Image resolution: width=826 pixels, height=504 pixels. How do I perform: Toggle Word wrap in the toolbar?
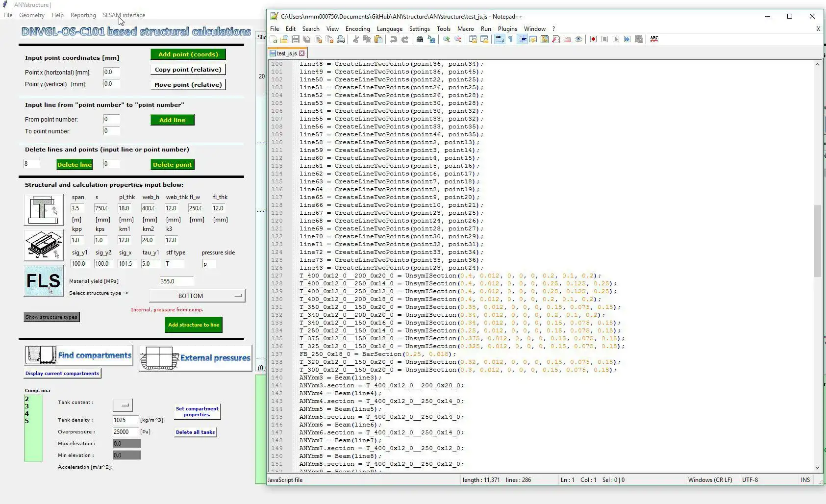[500, 39]
